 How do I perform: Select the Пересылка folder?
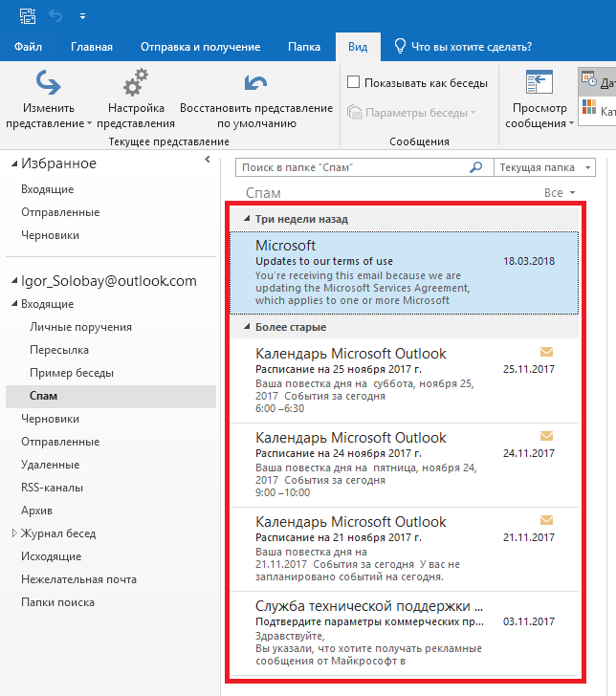click(x=59, y=350)
